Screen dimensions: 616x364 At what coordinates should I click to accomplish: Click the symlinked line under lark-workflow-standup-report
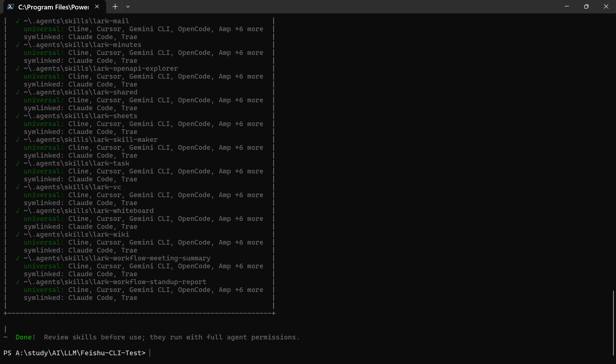click(81, 298)
